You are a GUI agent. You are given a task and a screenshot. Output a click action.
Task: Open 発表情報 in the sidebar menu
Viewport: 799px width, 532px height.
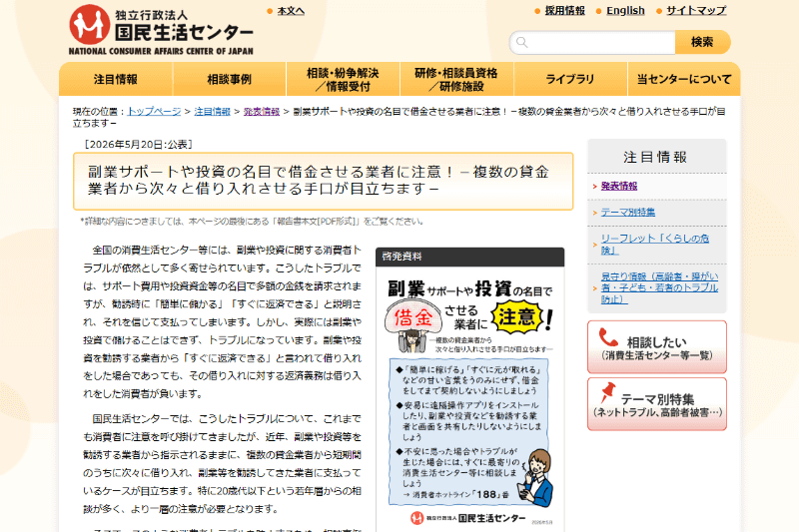click(618, 187)
